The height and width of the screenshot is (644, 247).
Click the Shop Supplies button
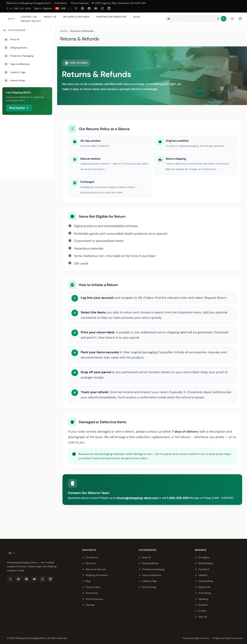19,108
